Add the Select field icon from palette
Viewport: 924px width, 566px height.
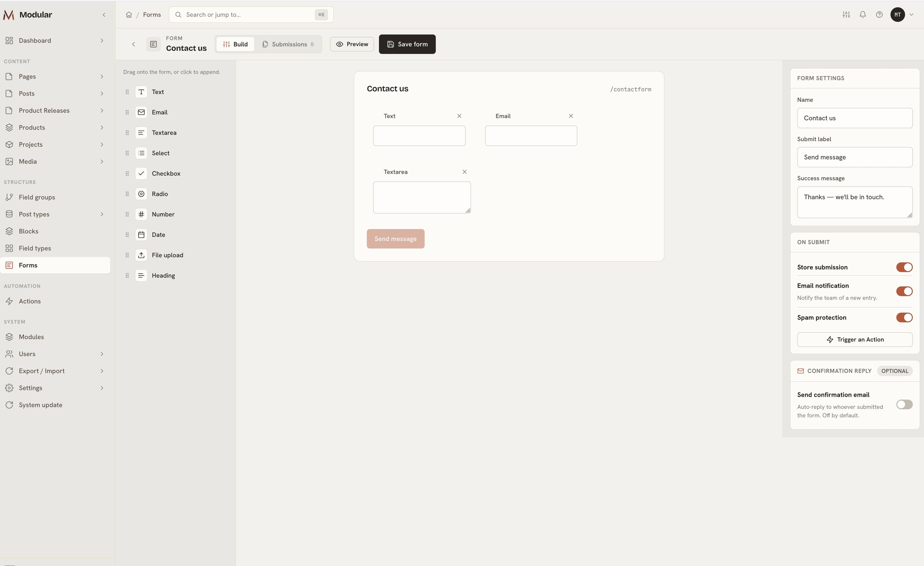point(141,153)
